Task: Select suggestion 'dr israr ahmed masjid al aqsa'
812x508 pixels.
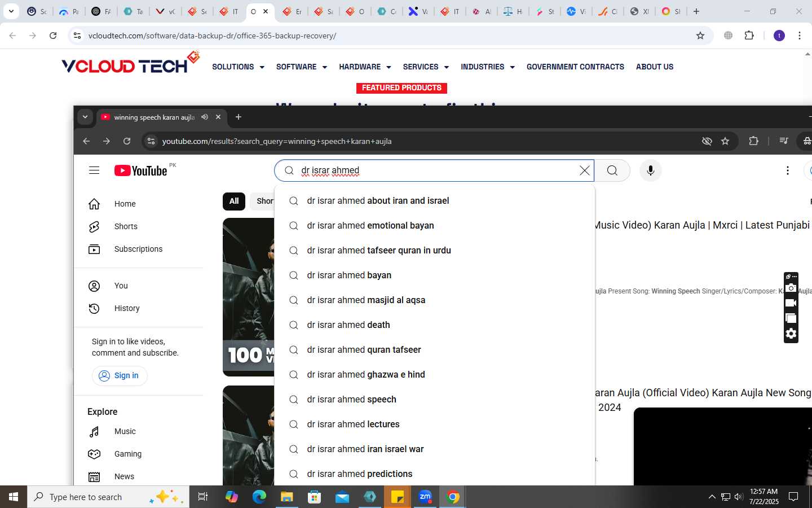Action: coord(434,300)
